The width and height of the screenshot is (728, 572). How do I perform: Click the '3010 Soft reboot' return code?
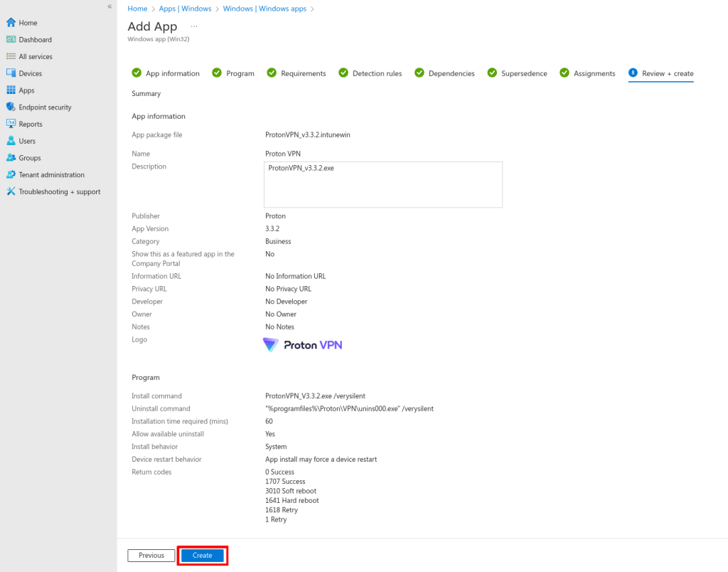coord(291,491)
